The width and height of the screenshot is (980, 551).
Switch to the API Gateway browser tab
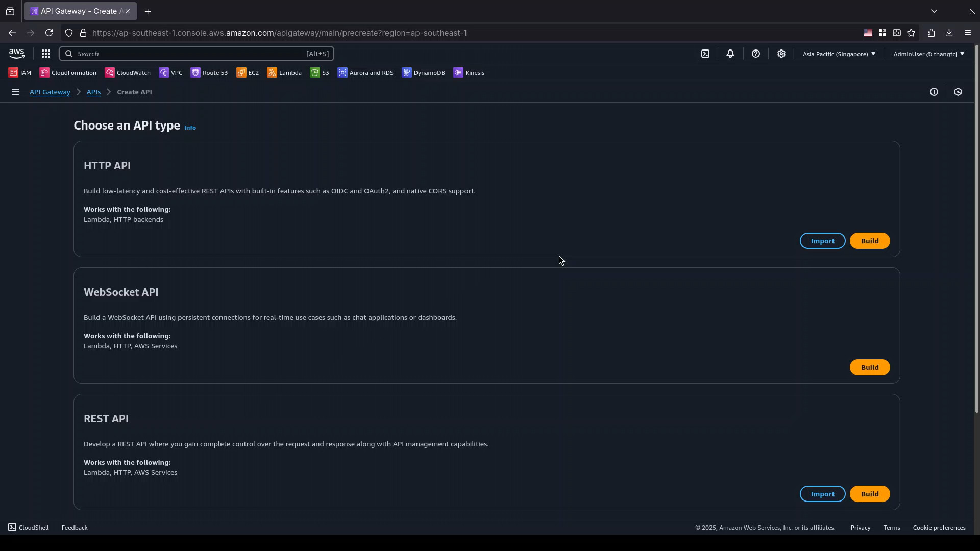(80, 11)
